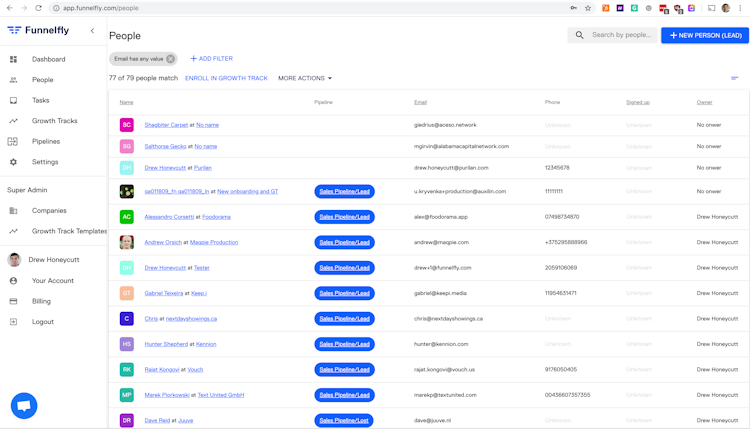Go back in browser history
750x429 pixels.
(x=10, y=8)
